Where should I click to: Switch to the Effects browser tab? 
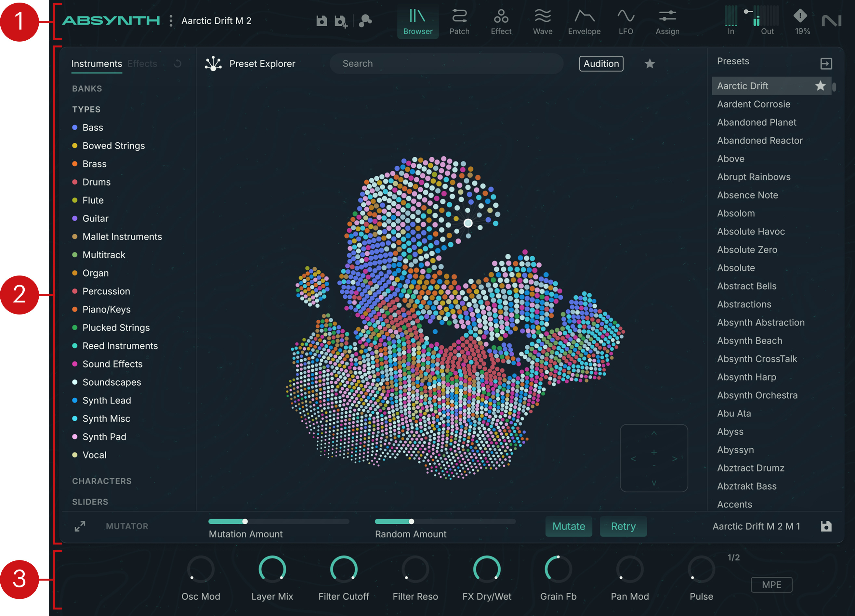[142, 64]
